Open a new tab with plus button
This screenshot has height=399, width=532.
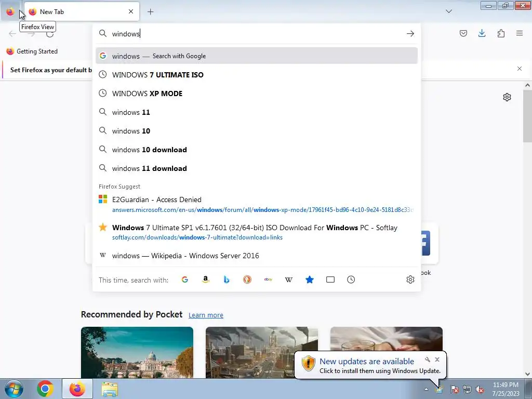150,11
